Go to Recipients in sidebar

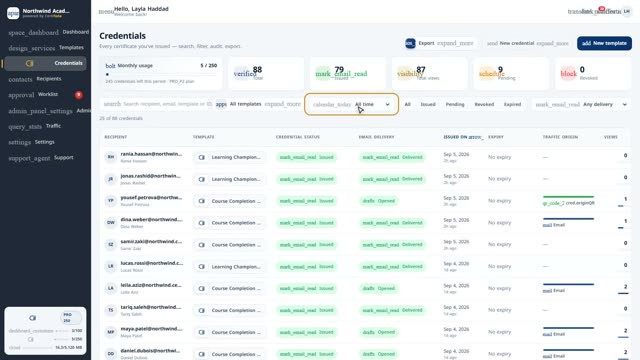[x=45, y=79]
